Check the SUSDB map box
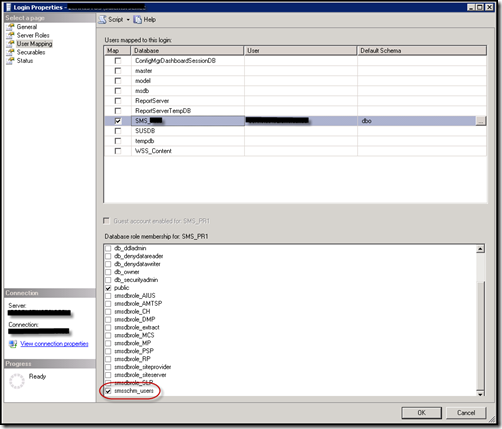Screen dimensions: 502x429 point(118,131)
